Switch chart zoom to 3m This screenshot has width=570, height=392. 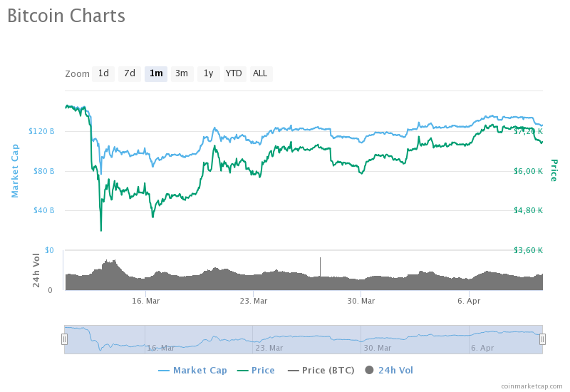(x=182, y=74)
